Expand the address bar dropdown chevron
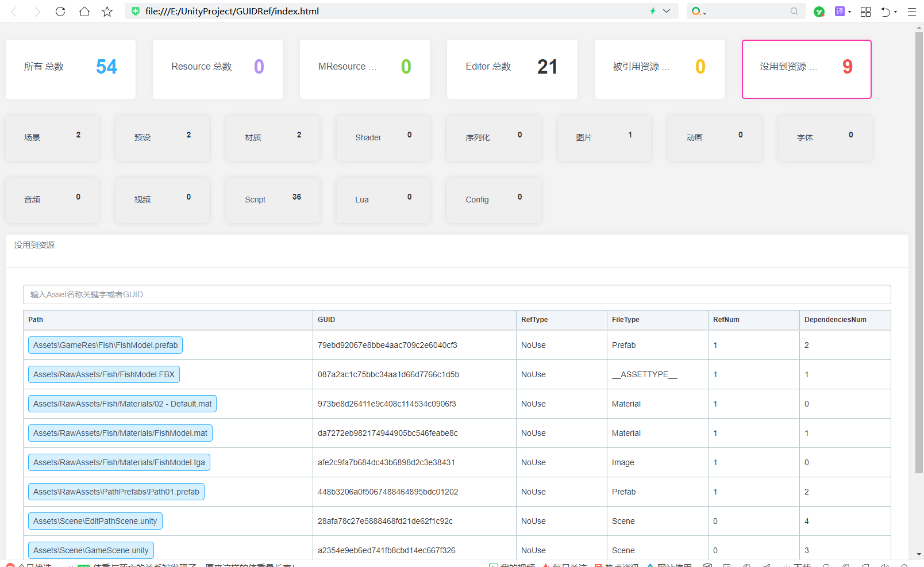Viewport: 924px width, 567px height. [x=667, y=11]
